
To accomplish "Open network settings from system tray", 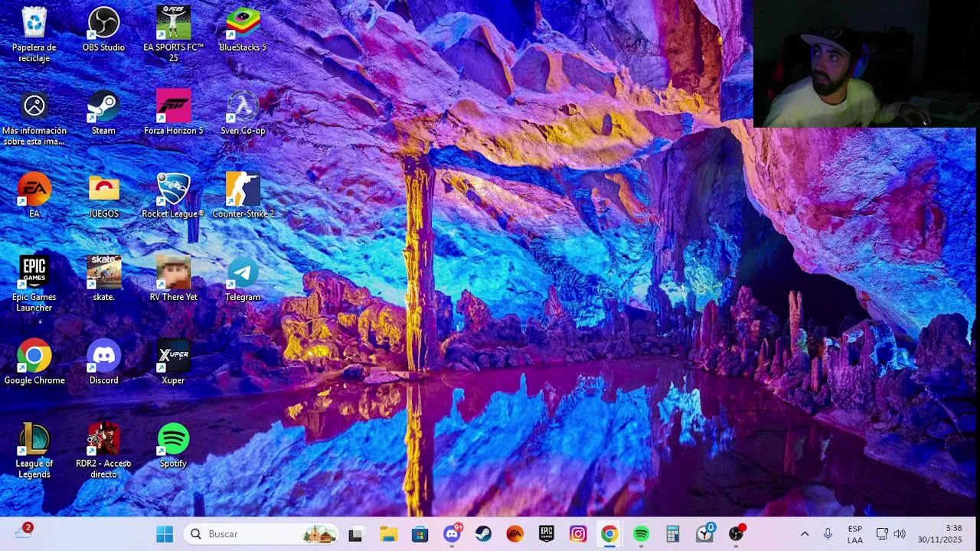I will click(882, 534).
